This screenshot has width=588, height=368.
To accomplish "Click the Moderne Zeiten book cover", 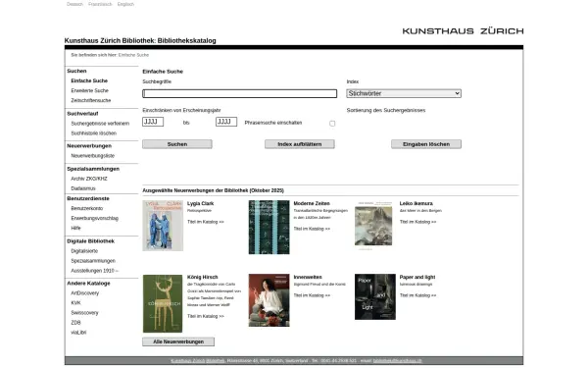I will (x=269, y=227).
